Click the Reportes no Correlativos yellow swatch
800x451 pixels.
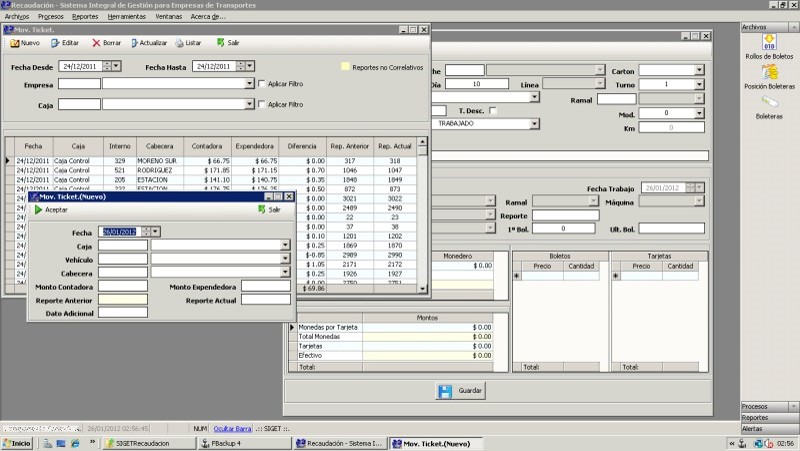point(345,66)
